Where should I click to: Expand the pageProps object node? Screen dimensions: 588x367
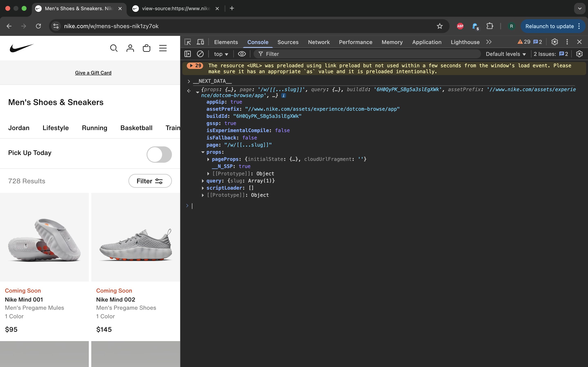(208, 159)
